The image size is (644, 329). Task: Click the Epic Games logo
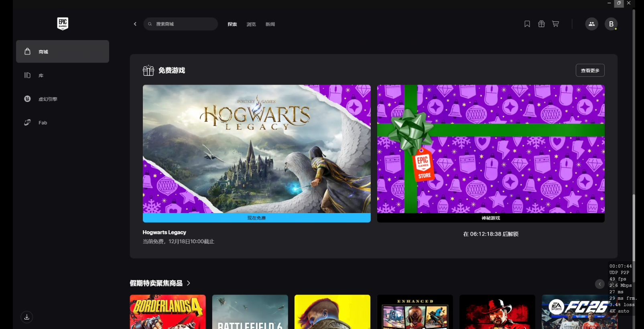(x=63, y=24)
